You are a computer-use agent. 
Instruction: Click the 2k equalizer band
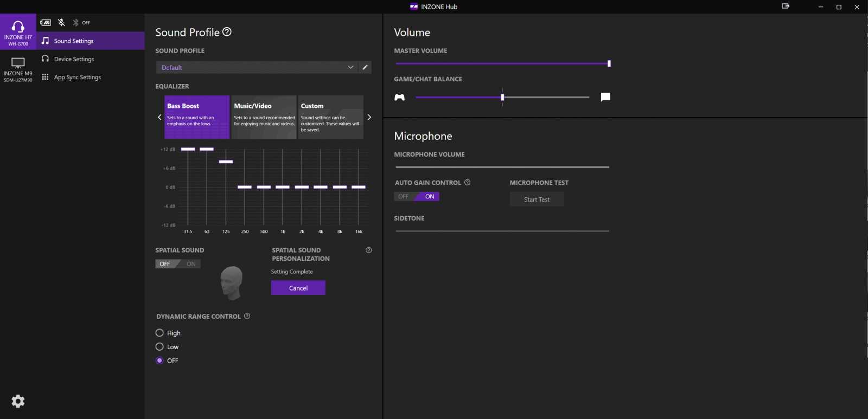coord(302,187)
